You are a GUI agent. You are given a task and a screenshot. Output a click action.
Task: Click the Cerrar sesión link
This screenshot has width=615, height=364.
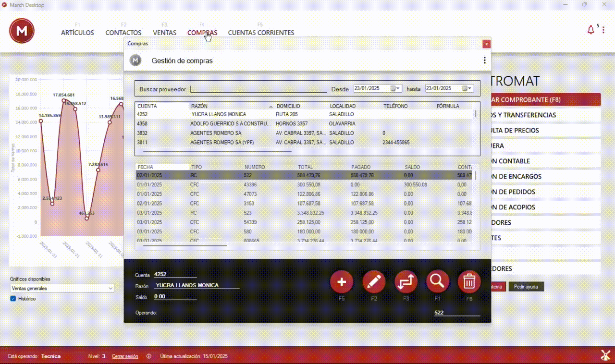(x=125, y=356)
